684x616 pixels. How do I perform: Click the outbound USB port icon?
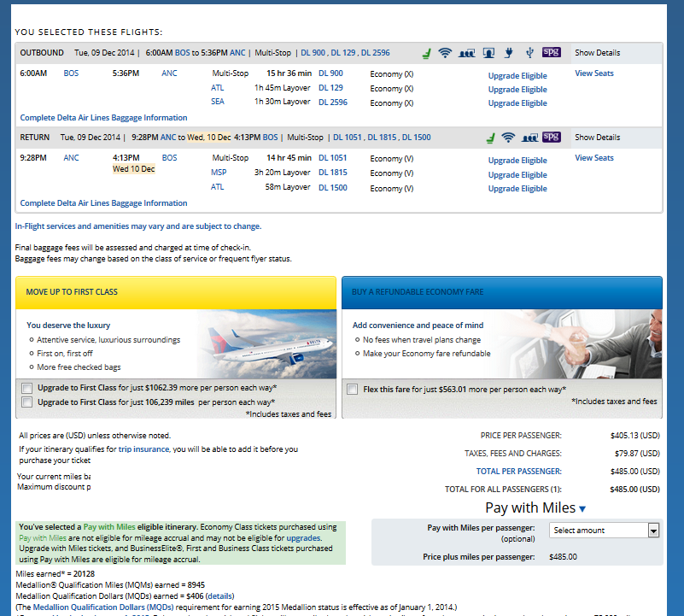(530, 53)
